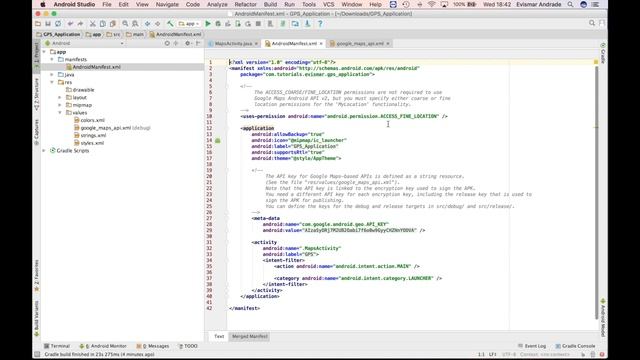
Task: Open the TODO tool window
Action: click(188, 346)
